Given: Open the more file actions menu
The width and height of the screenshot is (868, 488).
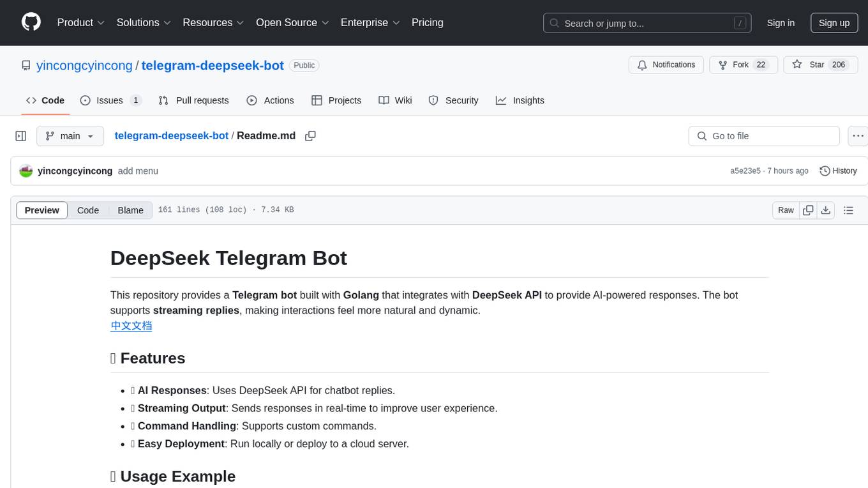Looking at the screenshot, I should pyautogui.click(x=858, y=136).
